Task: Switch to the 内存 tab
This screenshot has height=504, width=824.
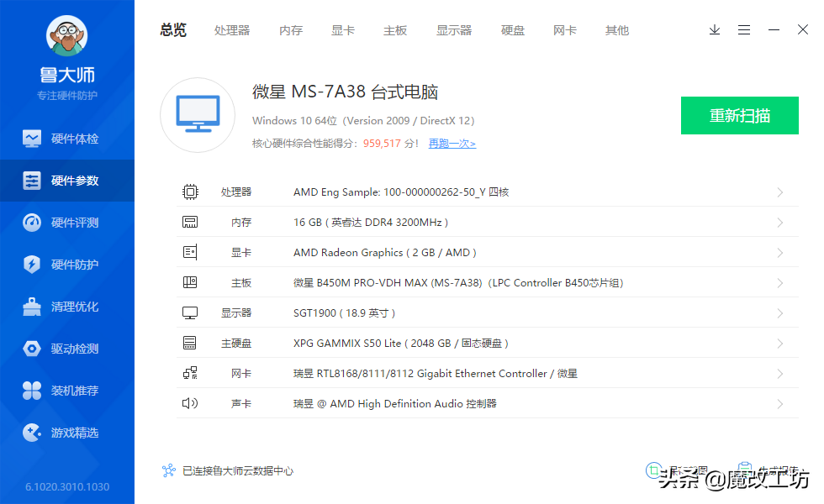Action: click(x=291, y=30)
